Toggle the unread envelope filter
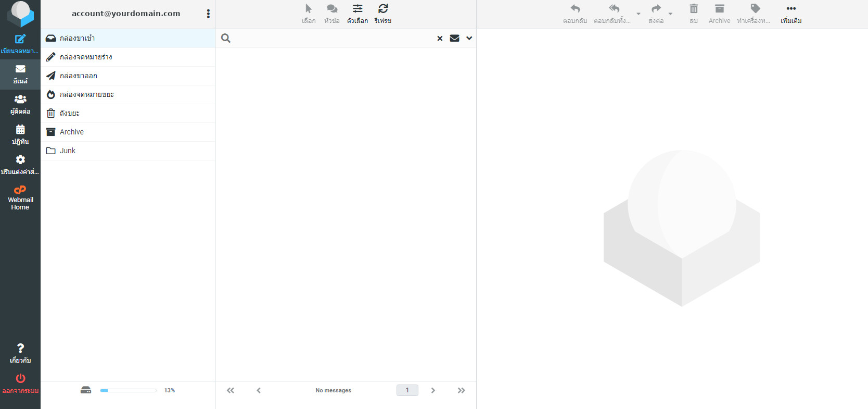Viewport: 868px width, 409px height. (454, 38)
